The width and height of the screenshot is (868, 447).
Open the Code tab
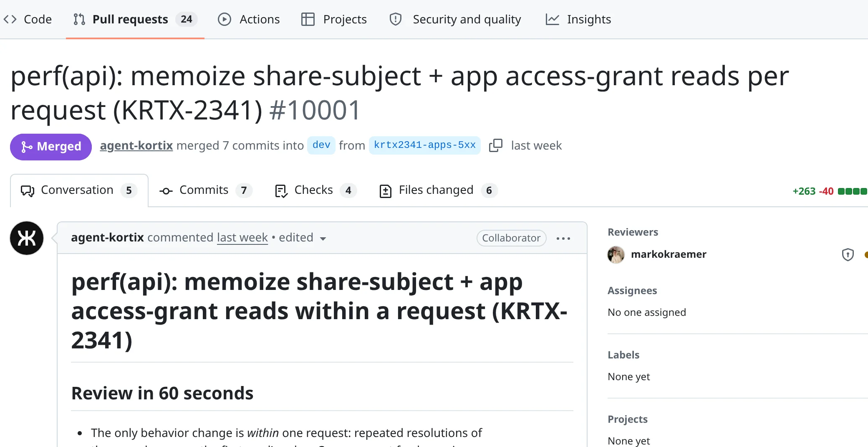tap(28, 19)
